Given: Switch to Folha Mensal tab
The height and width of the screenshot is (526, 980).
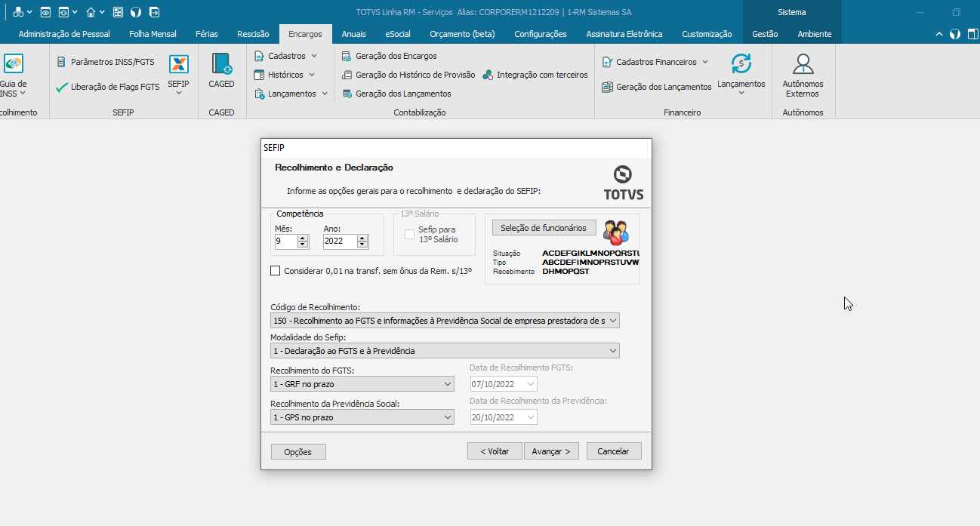Looking at the screenshot, I should pos(153,34).
